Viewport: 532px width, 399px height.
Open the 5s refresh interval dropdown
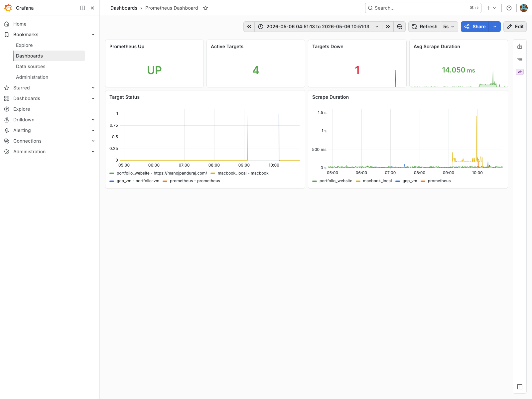pyautogui.click(x=449, y=27)
